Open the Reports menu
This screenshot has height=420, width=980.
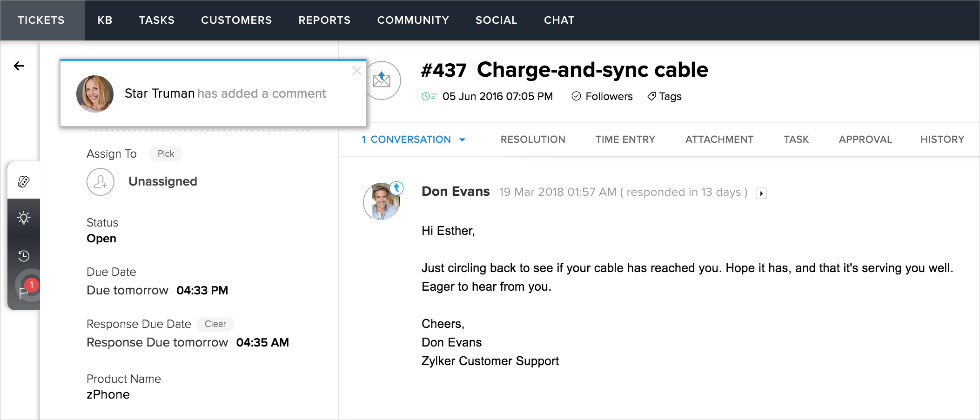coord(324,20)
